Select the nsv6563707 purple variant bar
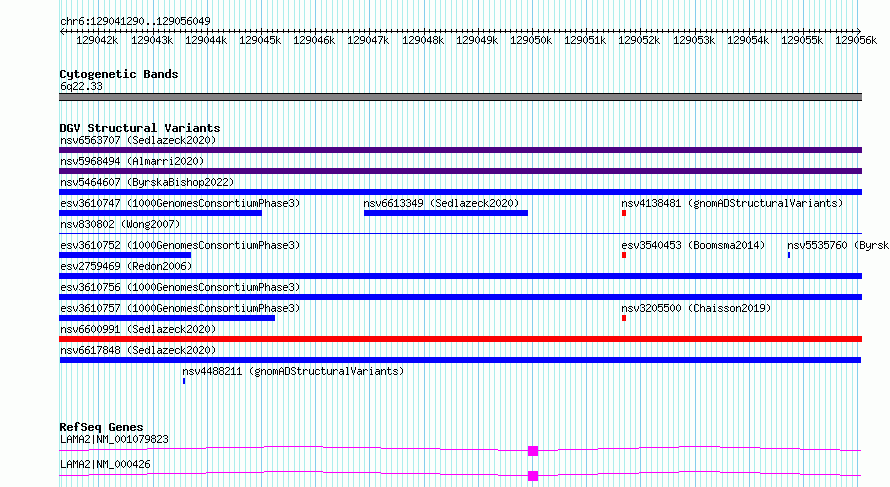The height and width of the screenshot is (487, 890). (460, 150)
